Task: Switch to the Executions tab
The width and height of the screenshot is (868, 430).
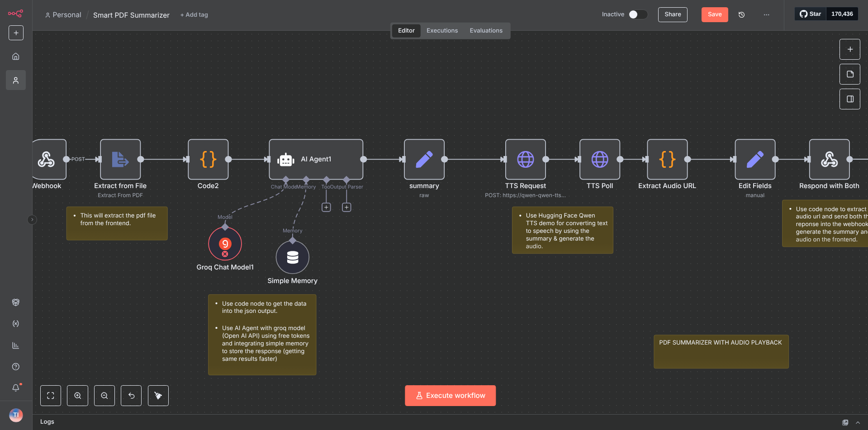Action: (442, 31)
